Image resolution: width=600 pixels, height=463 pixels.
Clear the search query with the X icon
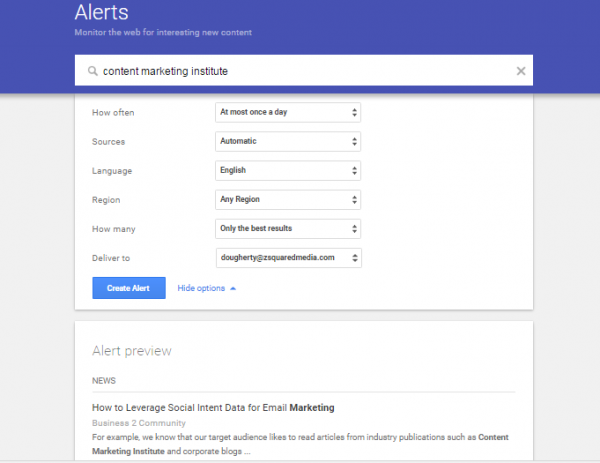[x=521, y=71]
